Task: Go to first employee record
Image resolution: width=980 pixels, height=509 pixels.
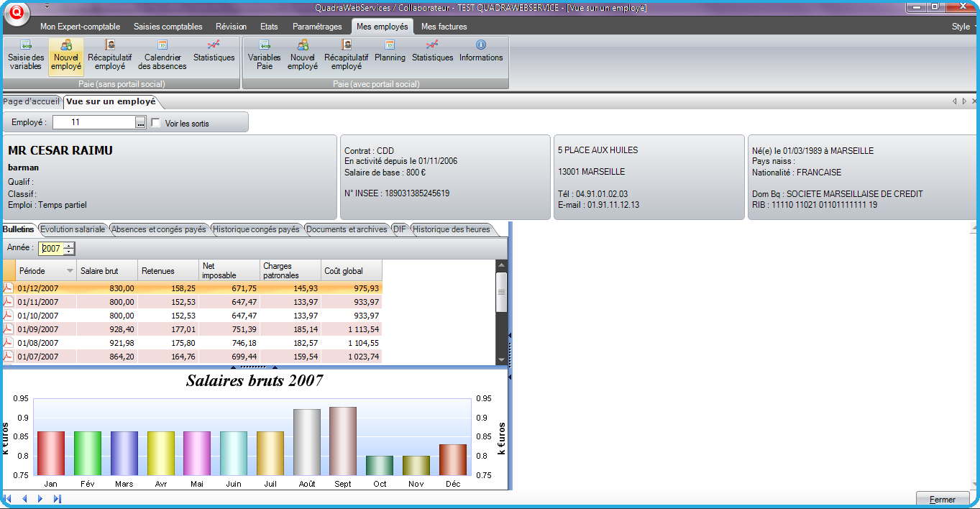Action: (8, 499)
